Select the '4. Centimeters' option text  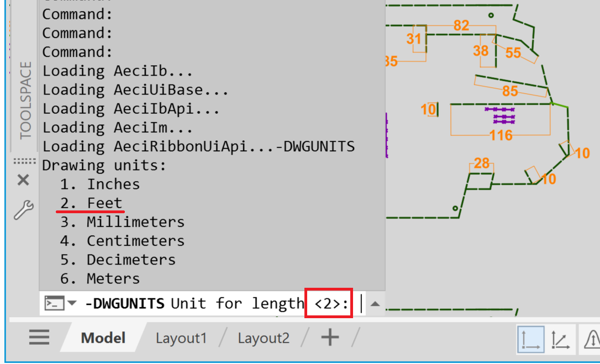(x=123, y=241)
